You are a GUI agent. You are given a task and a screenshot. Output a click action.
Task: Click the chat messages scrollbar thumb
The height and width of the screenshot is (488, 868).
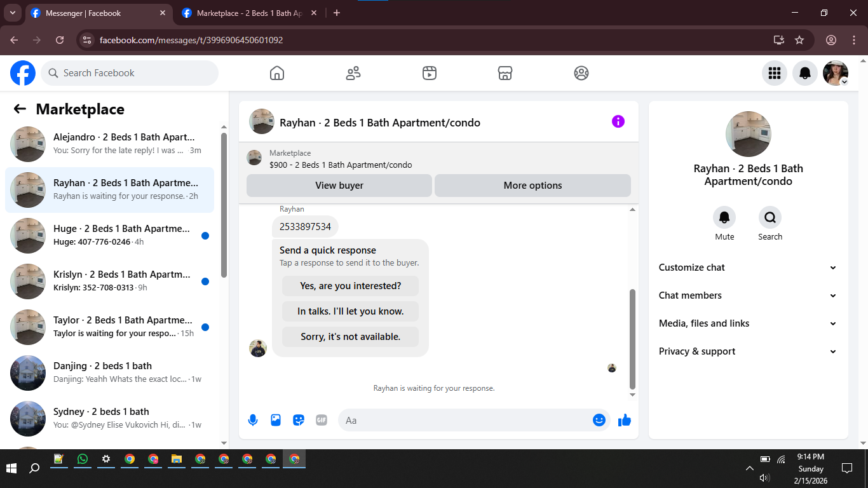[x=632, y=339]
